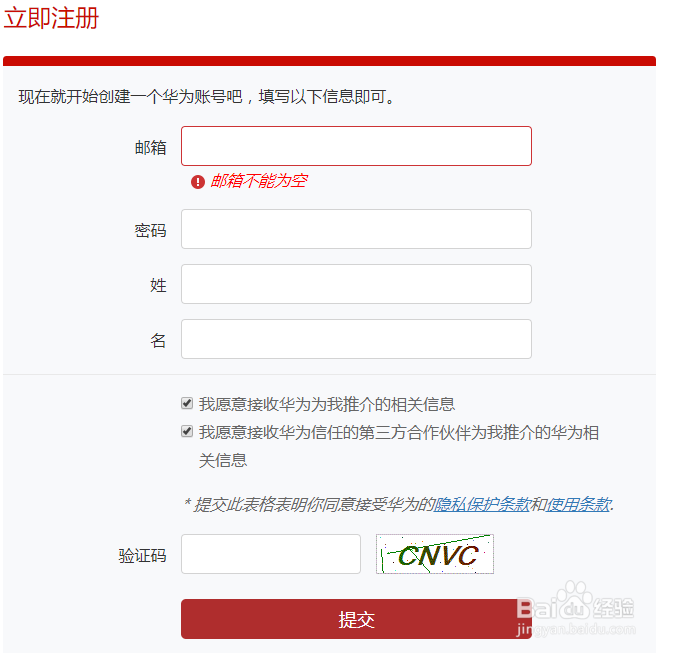Open the 使用条款 terms link
This screenshot has height=653, width=673.
(x=578, y=504)
